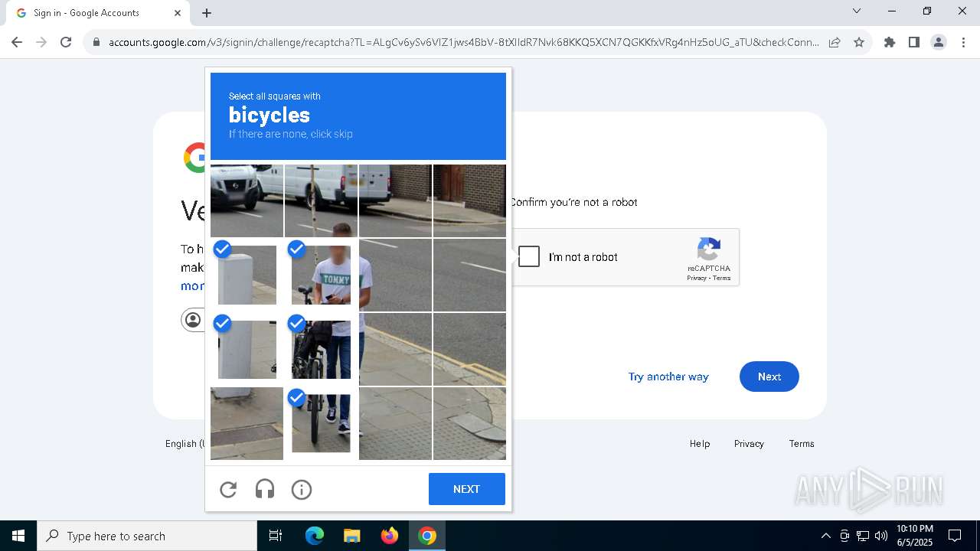View site information lock icon
This screenshot has height=551, width=980.
(96, 42)
